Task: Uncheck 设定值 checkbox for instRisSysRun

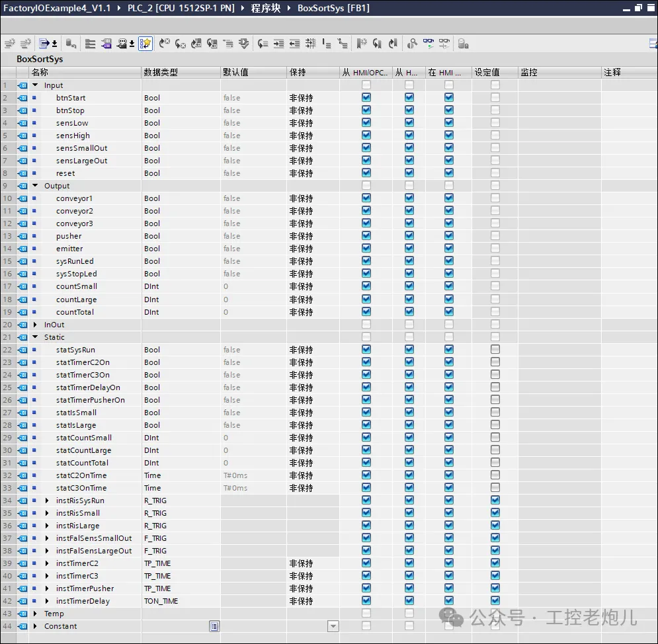Action: (495, 500)
